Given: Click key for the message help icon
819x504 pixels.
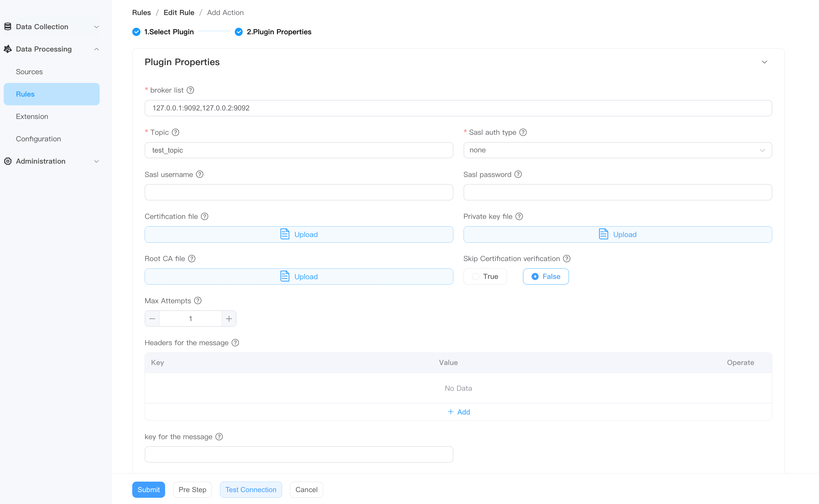Looking at the screenshot, I should coord(219,437).
